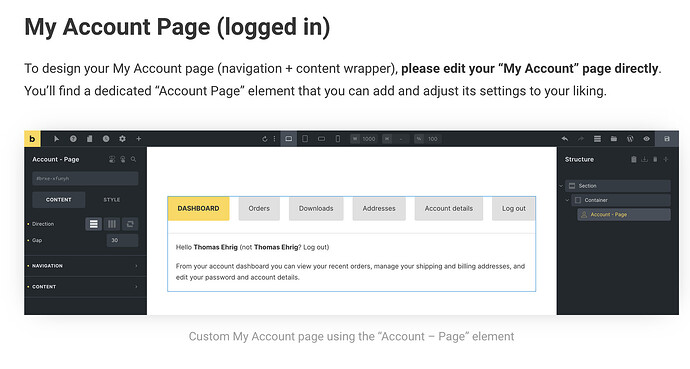
Task: Expand the NAVIGATION settings group
Action: [85, 266]
